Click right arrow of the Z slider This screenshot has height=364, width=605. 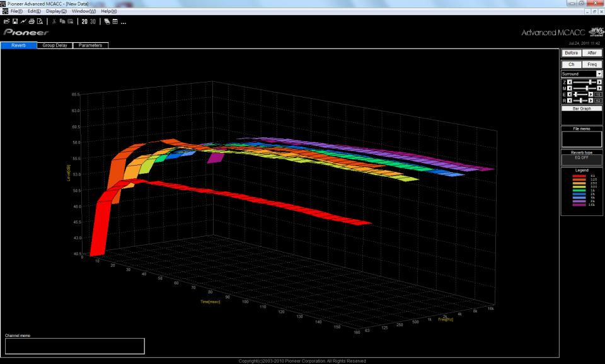tap(599, 82)
